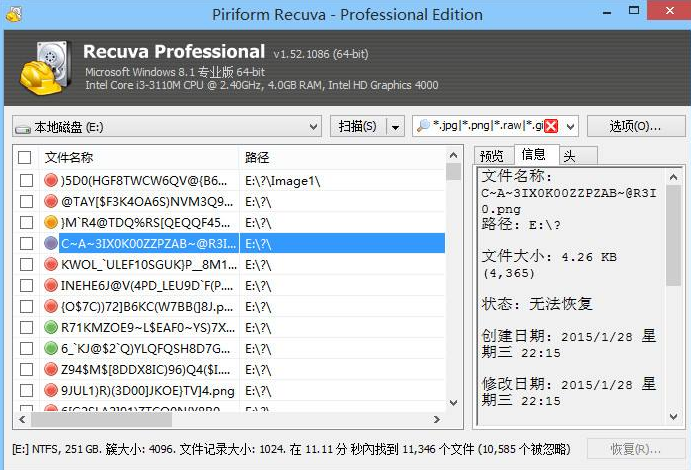
Task: Select the file row R71KMZOE9~L$EAF0~YS)7X
Action: pos(229,327)
